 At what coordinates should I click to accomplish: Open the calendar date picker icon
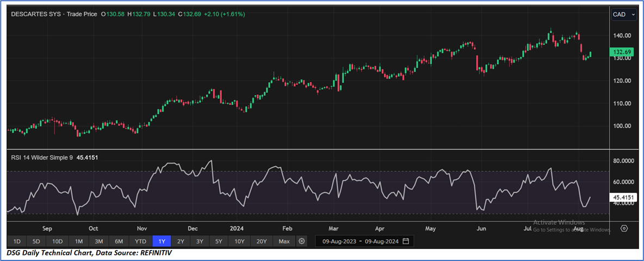pos(406,241)
